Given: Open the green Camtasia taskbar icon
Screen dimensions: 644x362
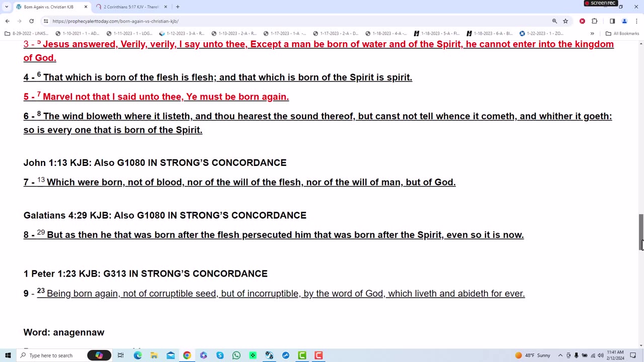Looking at the screenshot, I should (x=302, y=355).
